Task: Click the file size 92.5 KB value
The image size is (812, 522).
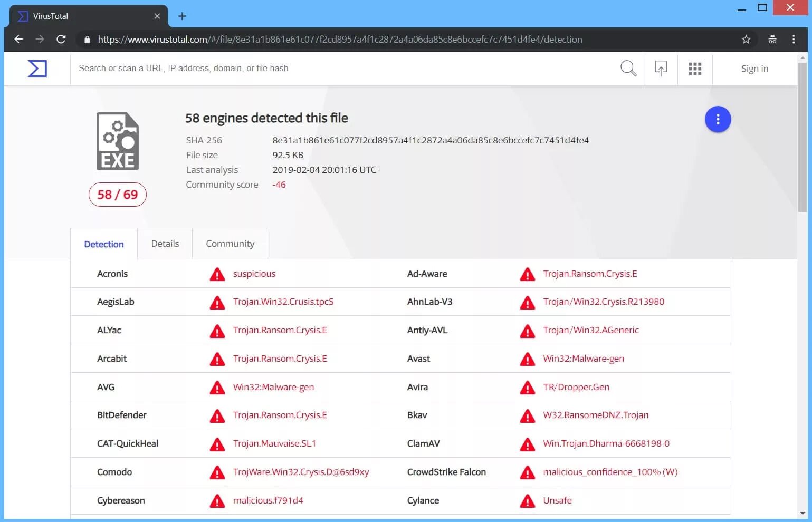Action: tap(288, 155)
